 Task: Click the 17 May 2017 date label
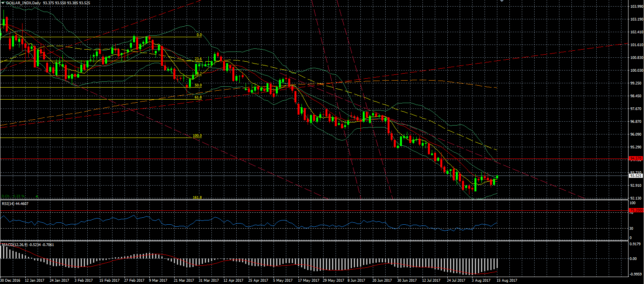[x=308, y=281]
